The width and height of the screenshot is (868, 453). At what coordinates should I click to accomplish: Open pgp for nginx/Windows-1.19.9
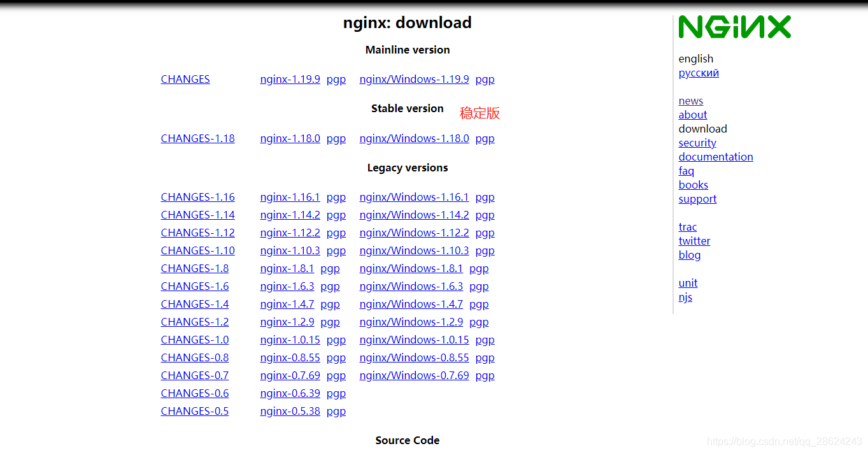click(485, 80)
